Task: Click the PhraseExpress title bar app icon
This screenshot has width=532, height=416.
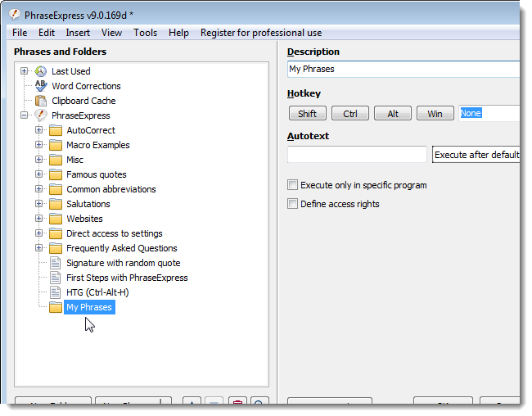Action: pos(15,14)
